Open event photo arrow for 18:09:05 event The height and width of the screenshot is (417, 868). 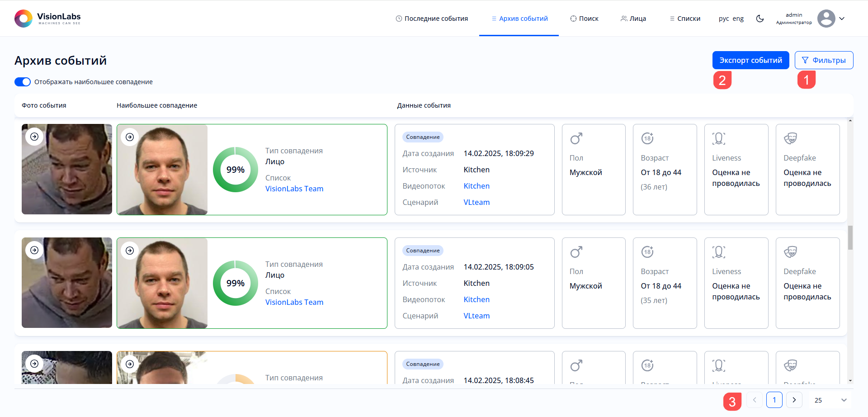coord(34,250)
